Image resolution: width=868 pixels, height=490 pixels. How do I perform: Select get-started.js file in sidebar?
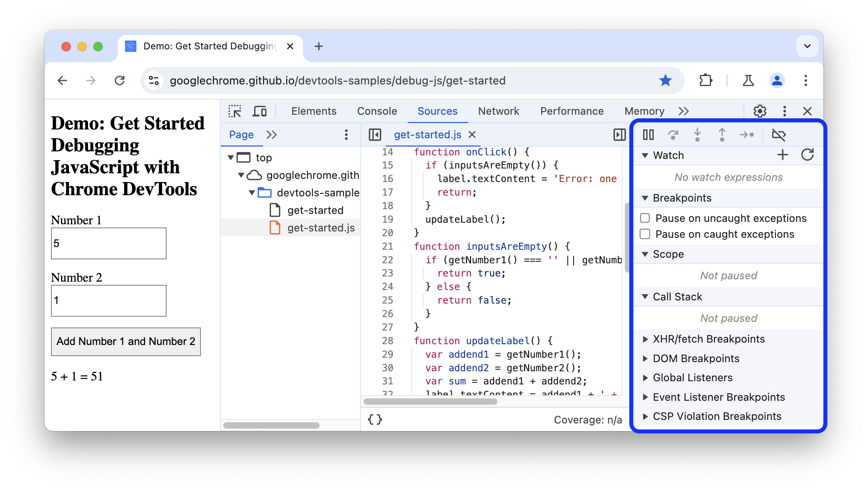point(320,227)
